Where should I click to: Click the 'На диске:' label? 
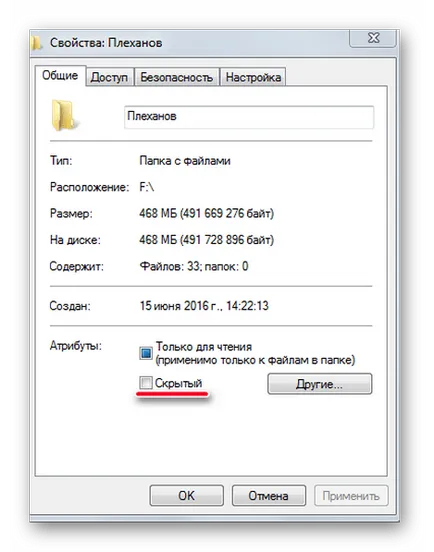coord(75,240)
